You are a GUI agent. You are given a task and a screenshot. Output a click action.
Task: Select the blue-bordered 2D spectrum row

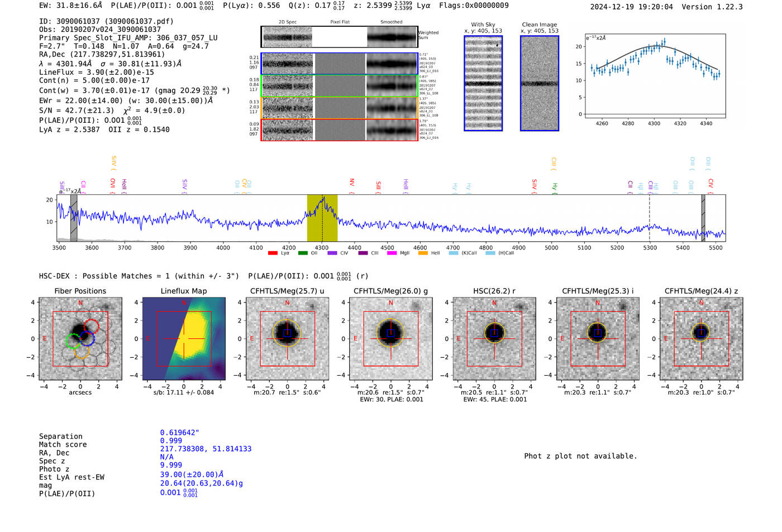(x=339, y=64)
